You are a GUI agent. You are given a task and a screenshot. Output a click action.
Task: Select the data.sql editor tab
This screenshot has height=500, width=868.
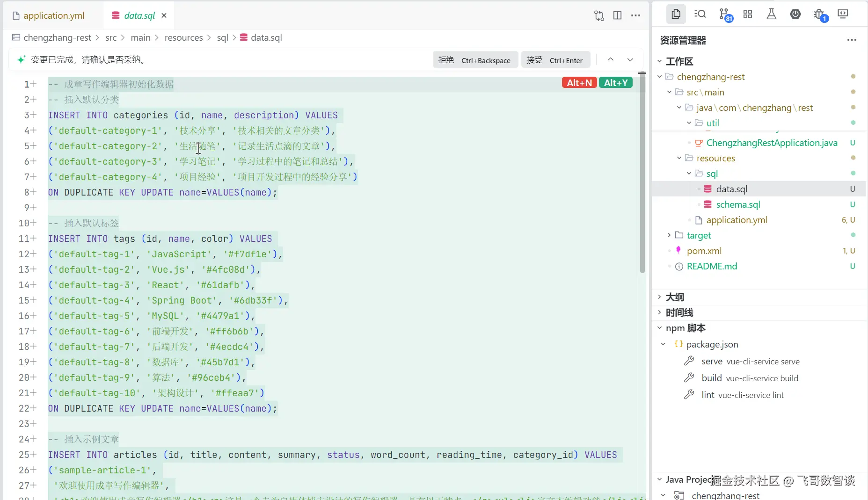(139, 15)
